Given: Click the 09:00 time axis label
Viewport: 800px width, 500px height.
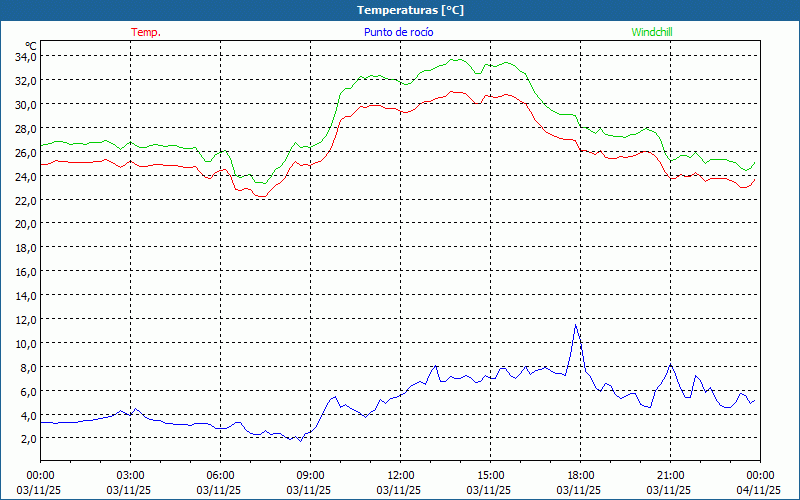Looking at the screenshot, I should [310, 475].
